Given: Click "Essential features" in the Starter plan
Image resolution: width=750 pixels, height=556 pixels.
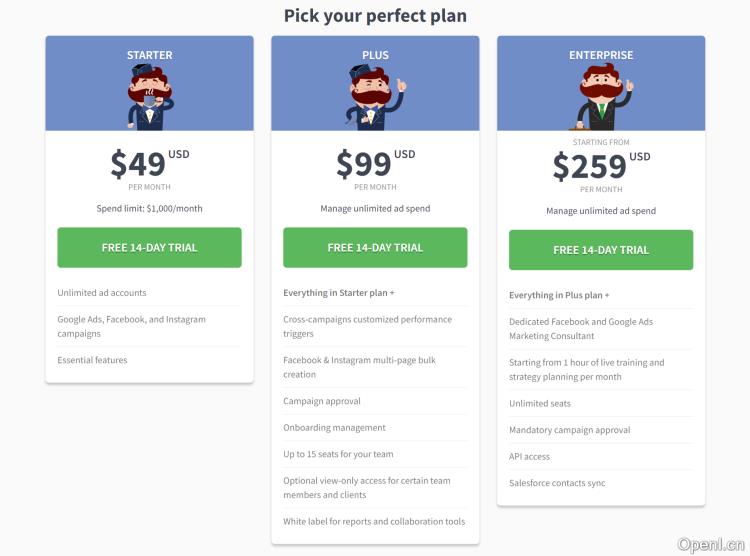Looking at the screenshot, I should 92,360.
